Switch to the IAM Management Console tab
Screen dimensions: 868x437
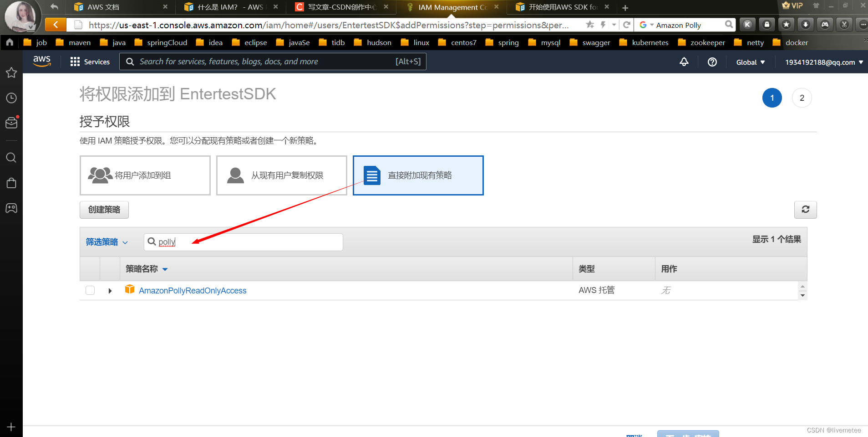click(452, 7)
